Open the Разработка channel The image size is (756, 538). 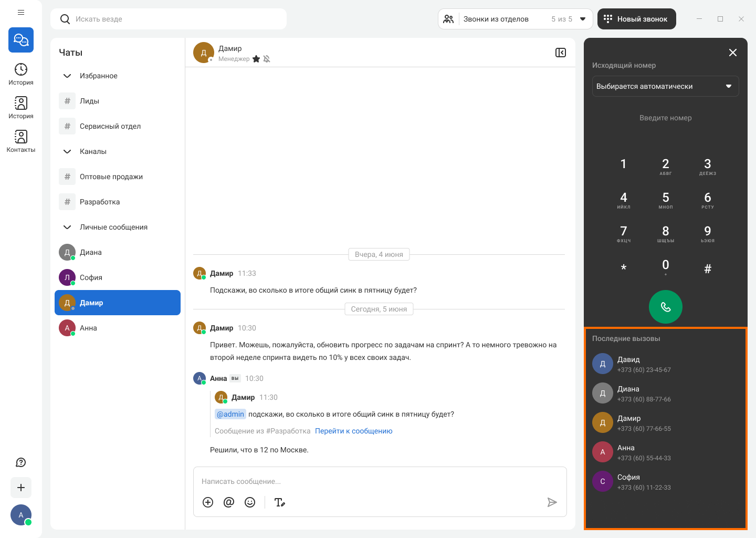click(x=100, y=202)
